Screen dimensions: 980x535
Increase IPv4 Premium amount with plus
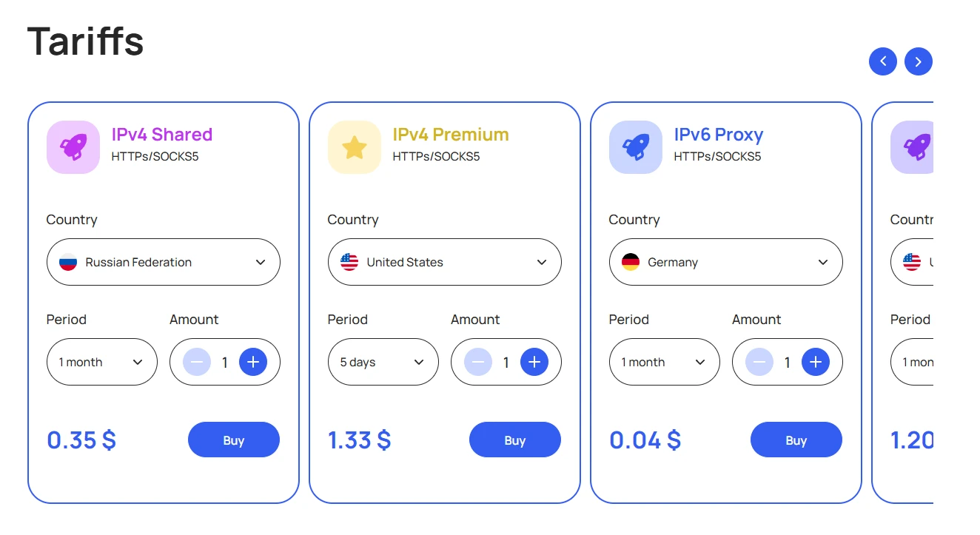pos(534,362)
